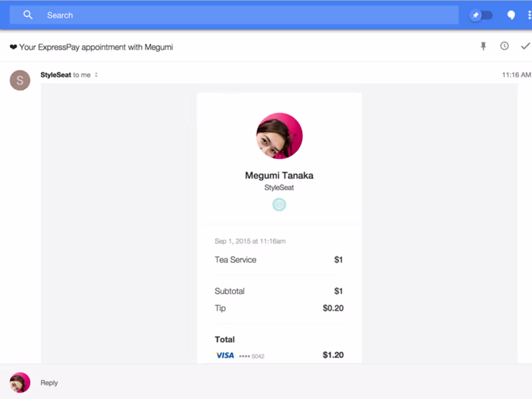Screen dimensions: 532x399
Task: Click the StyleSeat label under the name
Action: tap(279, 187)
